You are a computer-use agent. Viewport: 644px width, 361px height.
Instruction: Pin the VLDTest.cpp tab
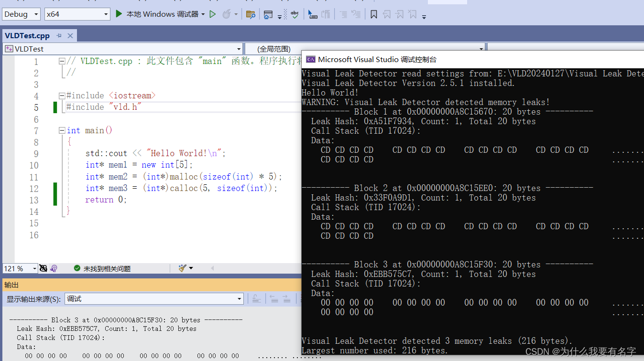[59, 36]
